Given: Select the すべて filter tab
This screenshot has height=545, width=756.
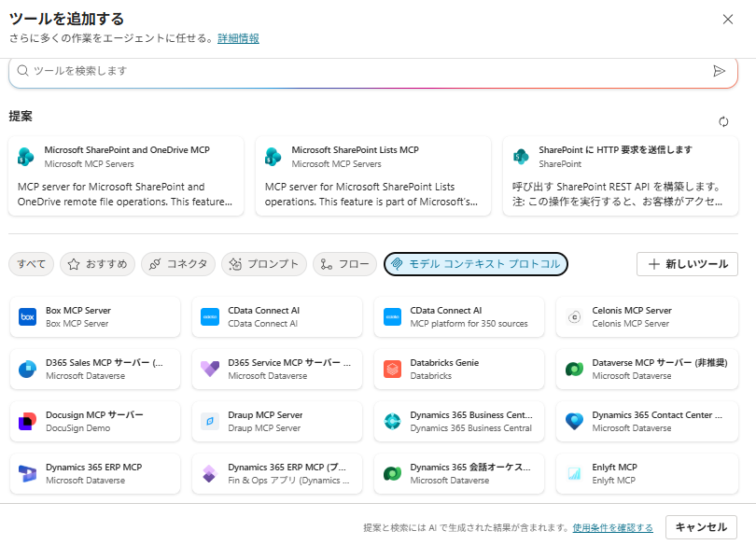Looking at the screenshot, I should pyautogui.click(x=32, y=264).
